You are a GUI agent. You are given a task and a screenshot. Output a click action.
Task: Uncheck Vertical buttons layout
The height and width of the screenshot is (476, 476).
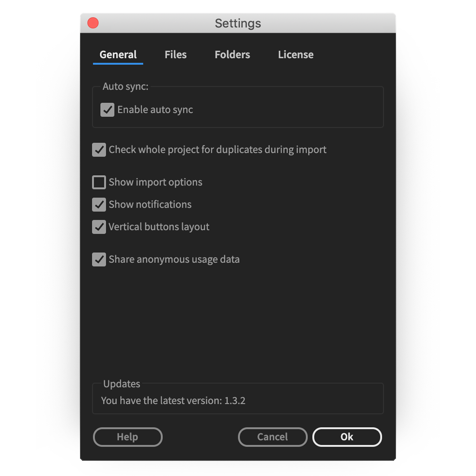[99, 227]
